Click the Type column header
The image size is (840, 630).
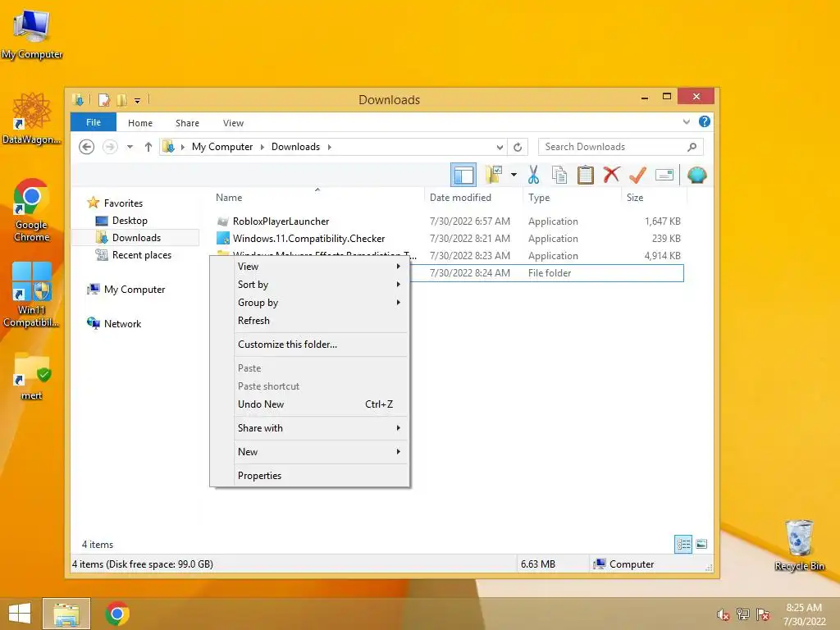[x=572, y=198]
